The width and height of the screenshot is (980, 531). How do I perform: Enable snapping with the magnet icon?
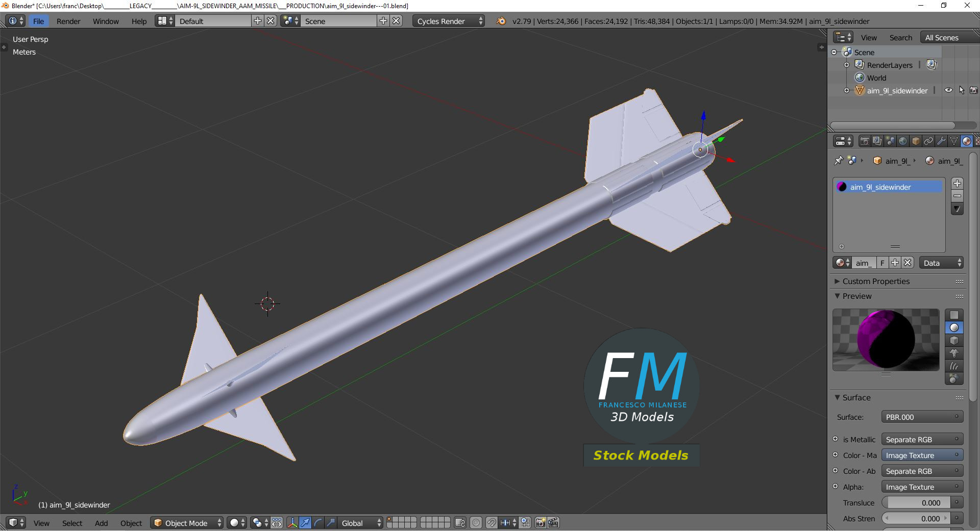(491, 523)
